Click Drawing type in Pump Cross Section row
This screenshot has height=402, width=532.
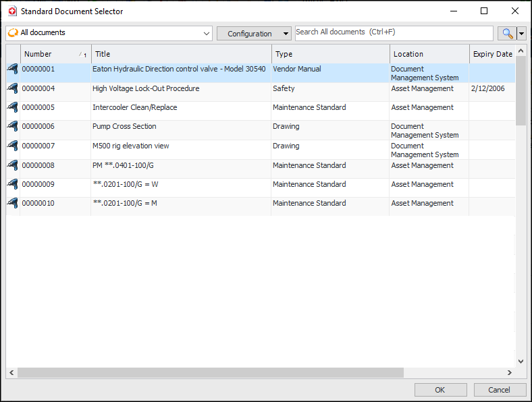click(x=286, y=126)
